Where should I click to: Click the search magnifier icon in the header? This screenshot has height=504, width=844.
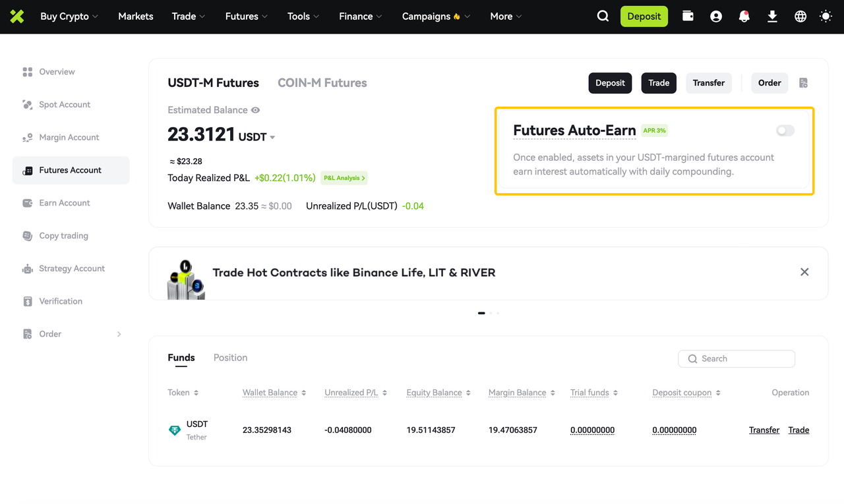point(603,16)
